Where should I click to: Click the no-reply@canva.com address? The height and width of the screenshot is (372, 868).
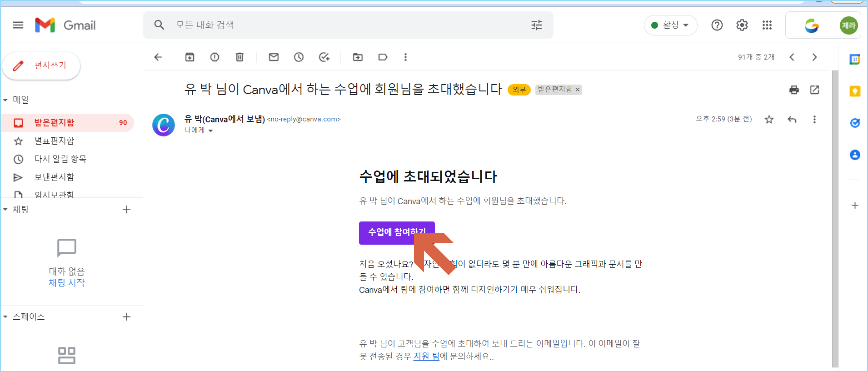tap(304, 119)
